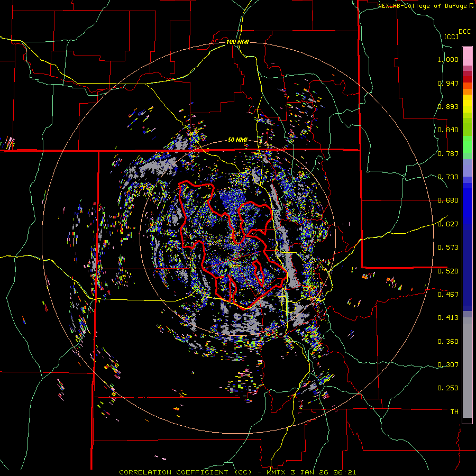Click the 0.840 scale value
The height and width of the screenshot is (476, 476).
tap(448, 130)
